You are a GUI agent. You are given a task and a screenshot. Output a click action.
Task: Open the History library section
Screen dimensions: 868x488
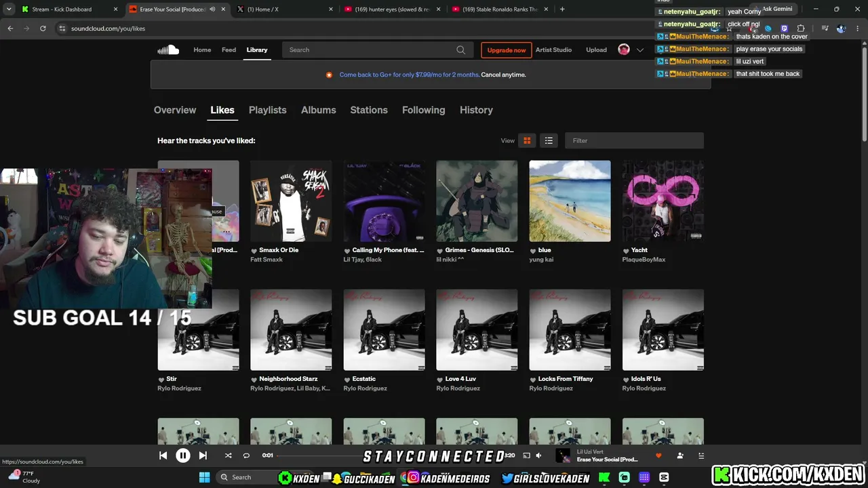pyautogui.click(x=476, y=110)
